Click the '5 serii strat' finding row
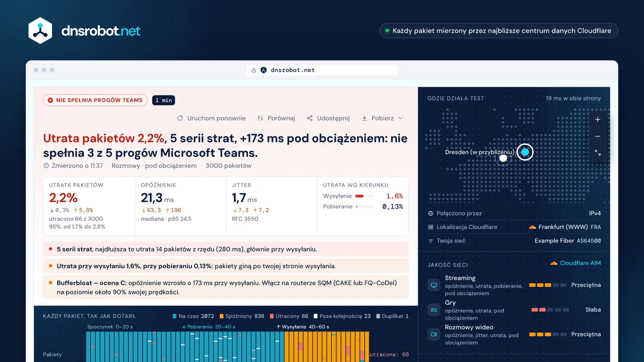Viewport: 644px width, 362px height. 226,249
